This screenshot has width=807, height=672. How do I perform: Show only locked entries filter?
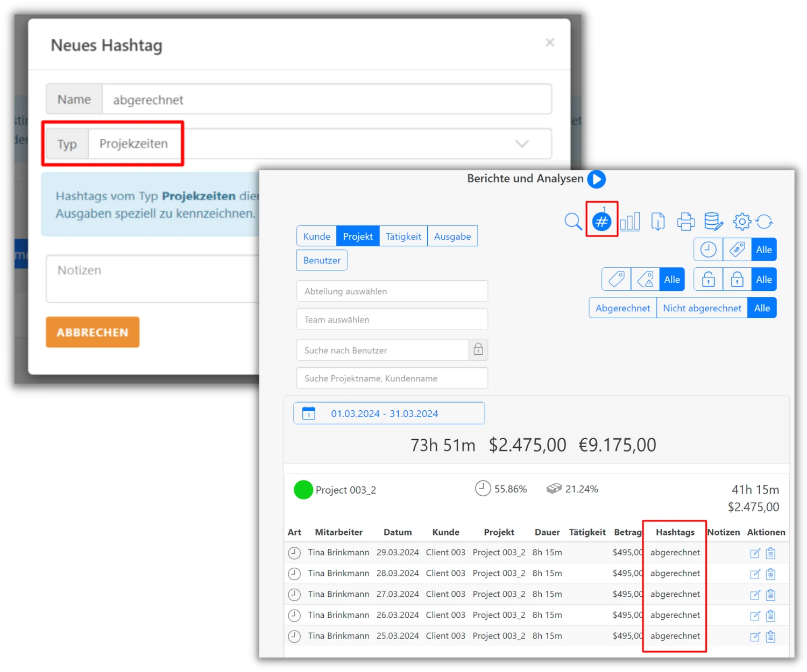click(x=737, y=280)
